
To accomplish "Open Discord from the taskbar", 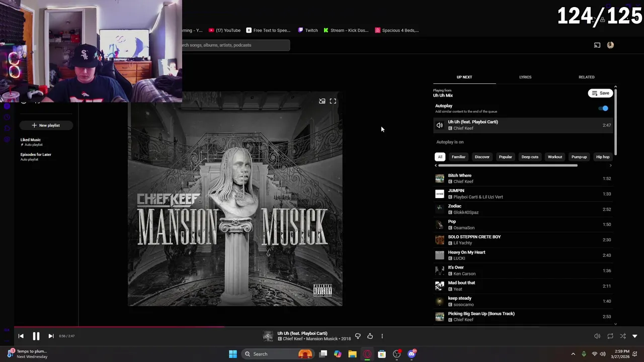I will click(412, 354).
